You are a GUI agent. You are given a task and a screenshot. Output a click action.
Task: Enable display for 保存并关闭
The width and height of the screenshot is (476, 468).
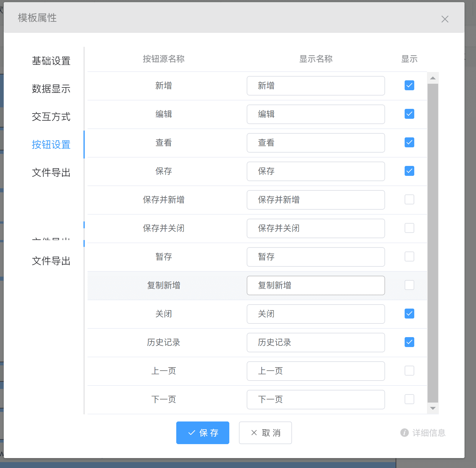click(x=409, y=228)
